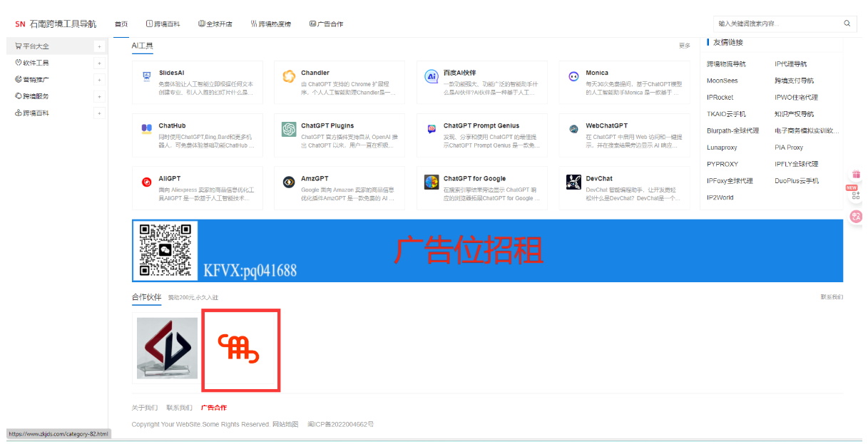Open 联系我们 footer link
The width and height of the screenshot is (868, 444).
(179, 408)
